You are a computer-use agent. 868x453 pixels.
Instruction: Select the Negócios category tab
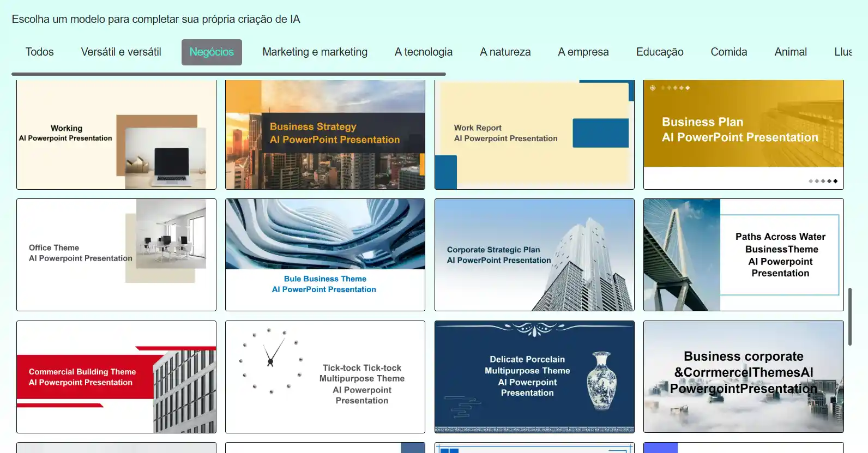212,52
